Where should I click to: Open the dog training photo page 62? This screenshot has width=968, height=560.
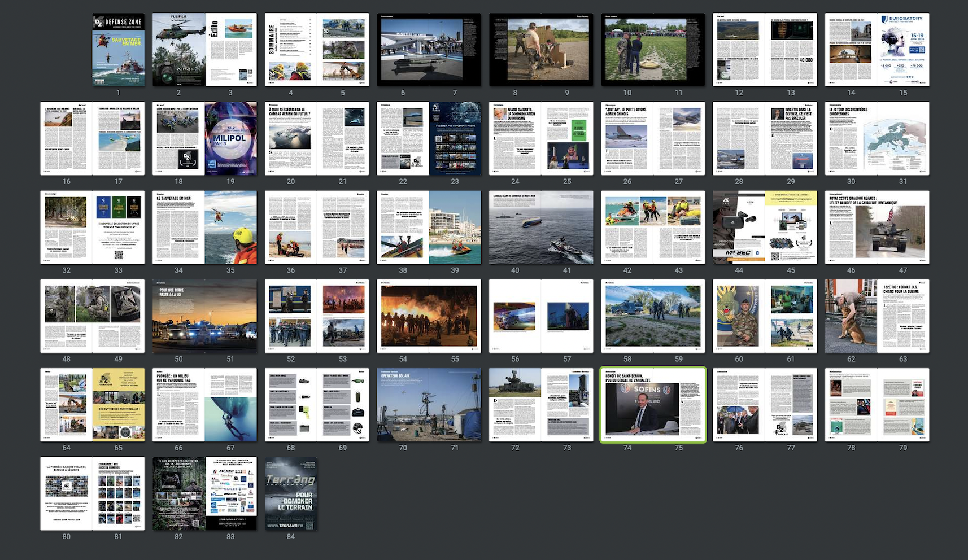point(851,316)
